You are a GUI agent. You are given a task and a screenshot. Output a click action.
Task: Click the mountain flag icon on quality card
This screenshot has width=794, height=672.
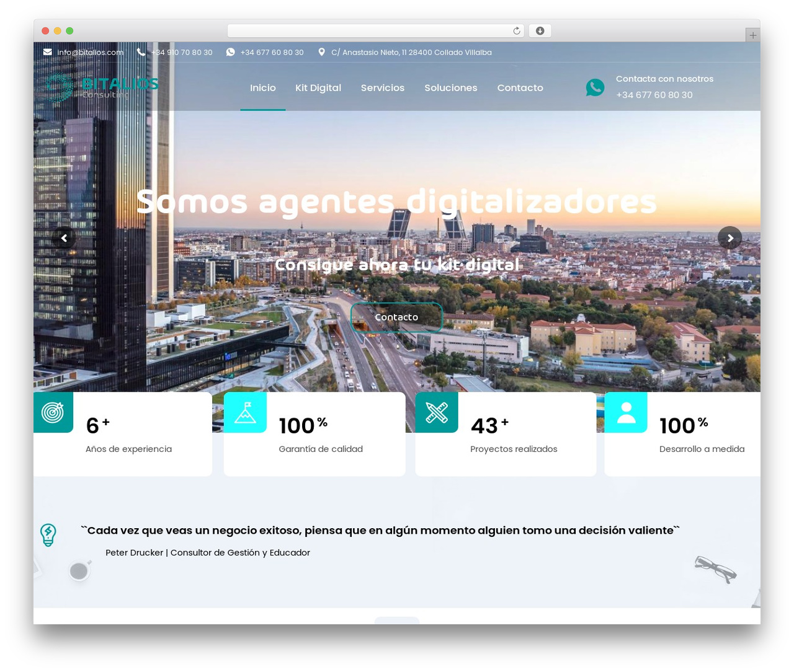click(x=245, y=412)
